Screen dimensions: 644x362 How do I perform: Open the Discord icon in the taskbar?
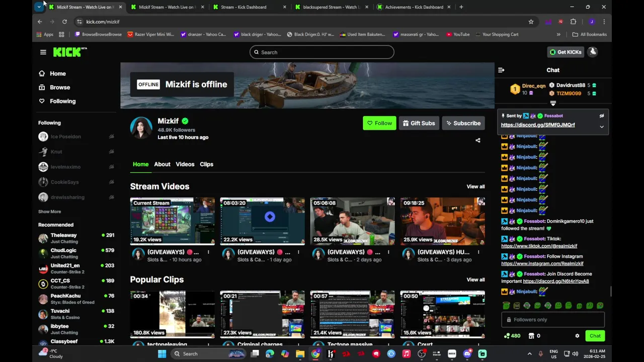click(x=467, y=354)
